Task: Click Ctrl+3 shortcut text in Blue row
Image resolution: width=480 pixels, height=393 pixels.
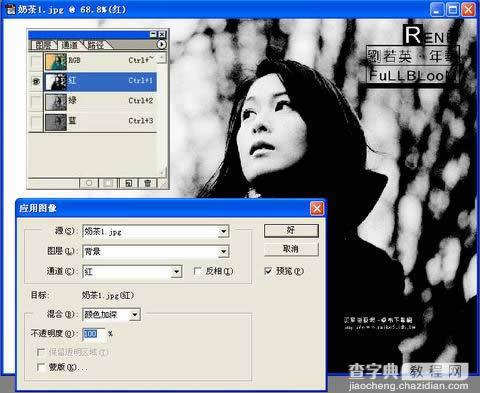Action: tap(141, 120)
